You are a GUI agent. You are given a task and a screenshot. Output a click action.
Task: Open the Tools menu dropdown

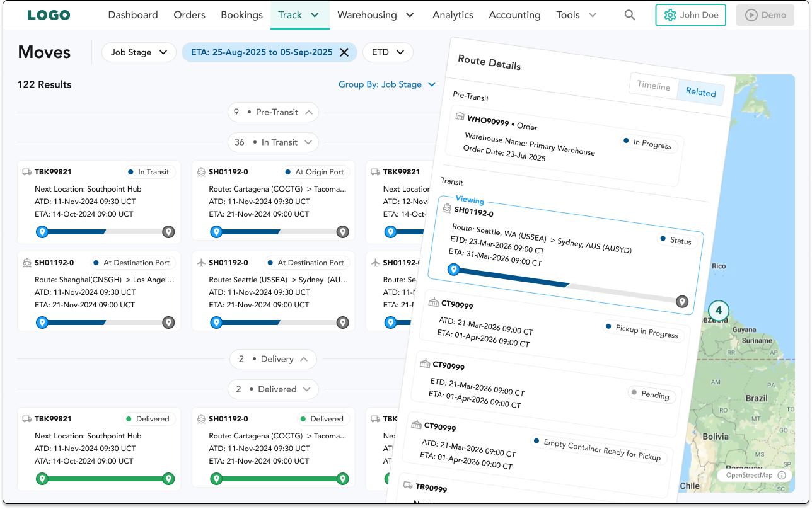point(576,15)
